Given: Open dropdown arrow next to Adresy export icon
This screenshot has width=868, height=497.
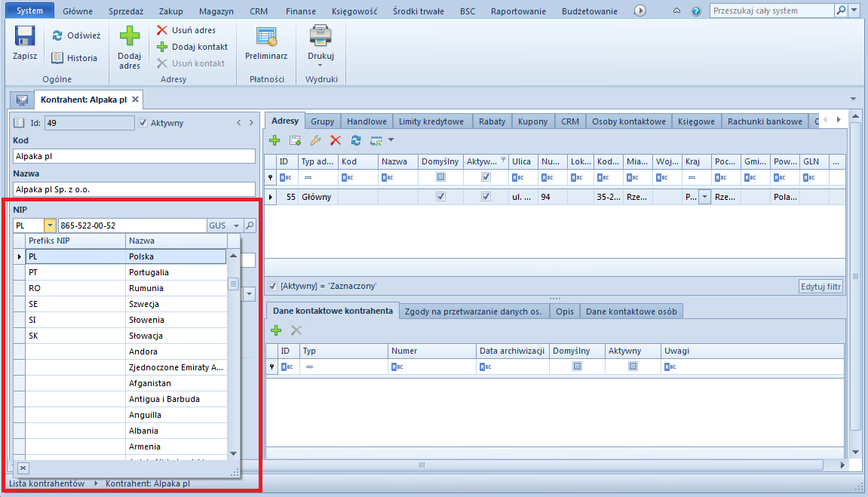Looking at the screenshot, I should tap(391, 140).
